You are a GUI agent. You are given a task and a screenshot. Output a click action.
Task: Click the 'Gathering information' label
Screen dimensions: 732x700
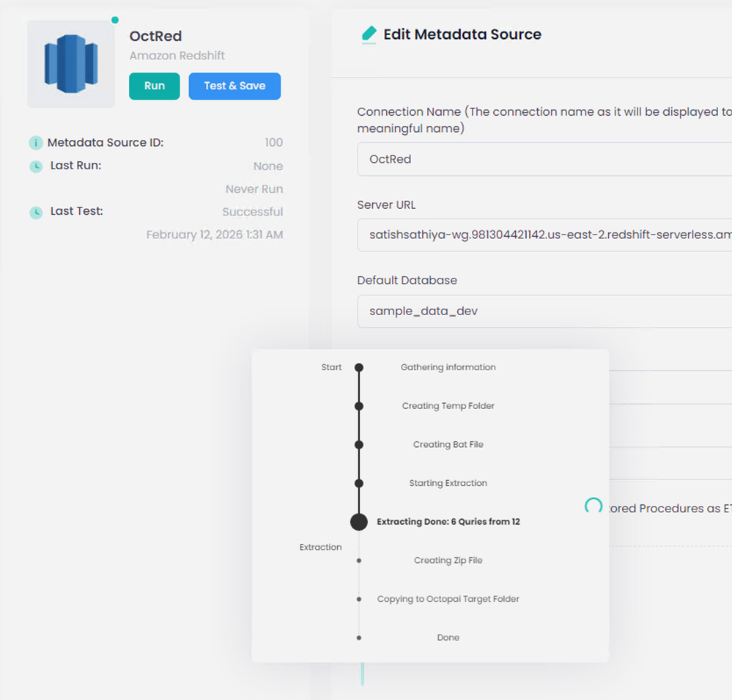[x=448, y=367]
